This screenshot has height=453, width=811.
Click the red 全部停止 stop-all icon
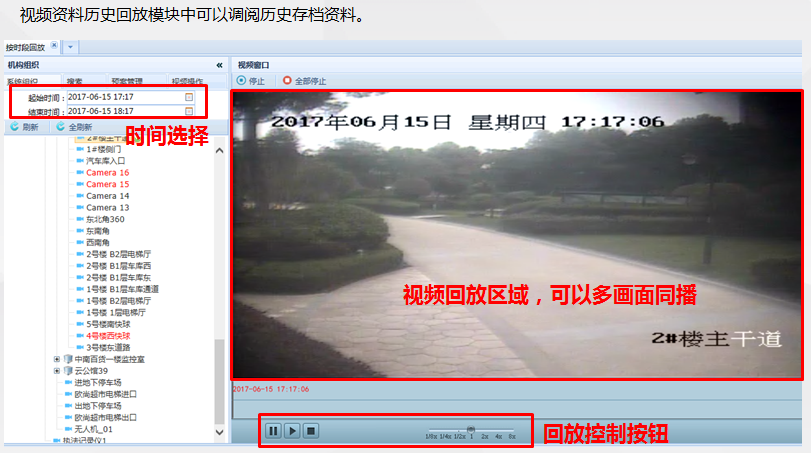click(287, 81)
